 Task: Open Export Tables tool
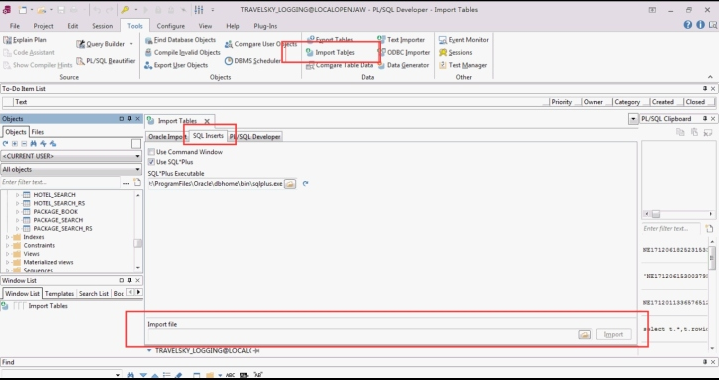click(330, 40)
